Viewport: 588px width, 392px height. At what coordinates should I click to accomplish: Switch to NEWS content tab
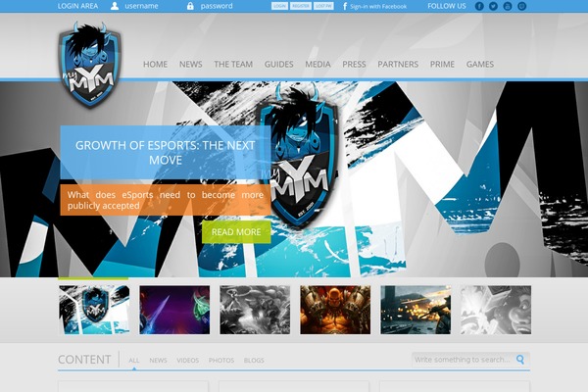158,360
